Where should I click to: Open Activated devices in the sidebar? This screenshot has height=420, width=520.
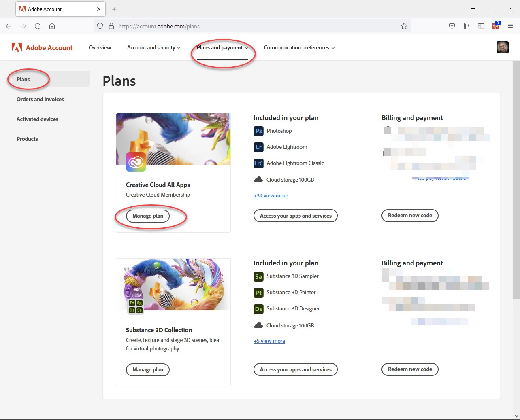(x=37, y=119)
